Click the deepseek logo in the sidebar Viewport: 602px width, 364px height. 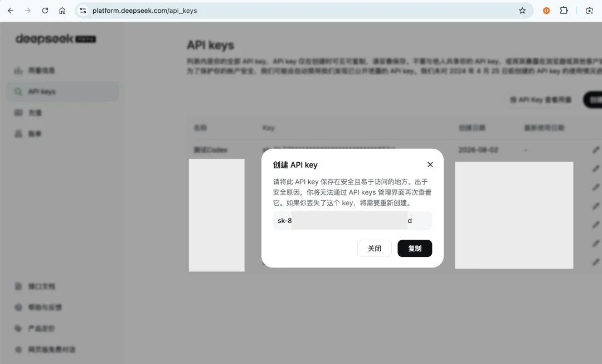(x=56, y=39)
